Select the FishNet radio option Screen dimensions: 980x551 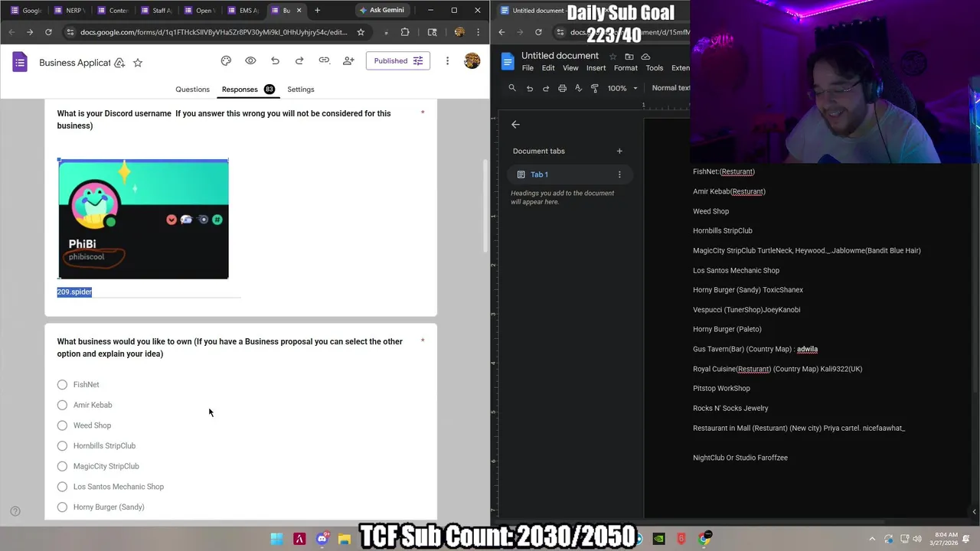pos(62,385)
